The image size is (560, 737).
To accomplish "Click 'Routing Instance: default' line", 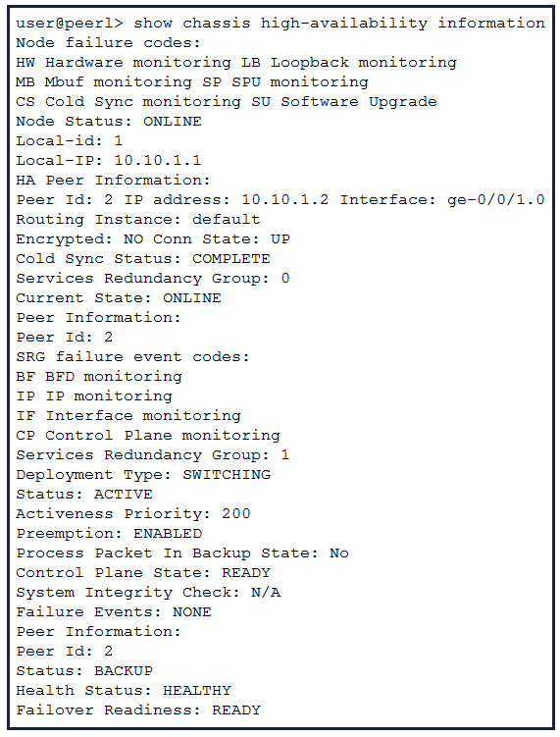I will [x=138, y=220].
